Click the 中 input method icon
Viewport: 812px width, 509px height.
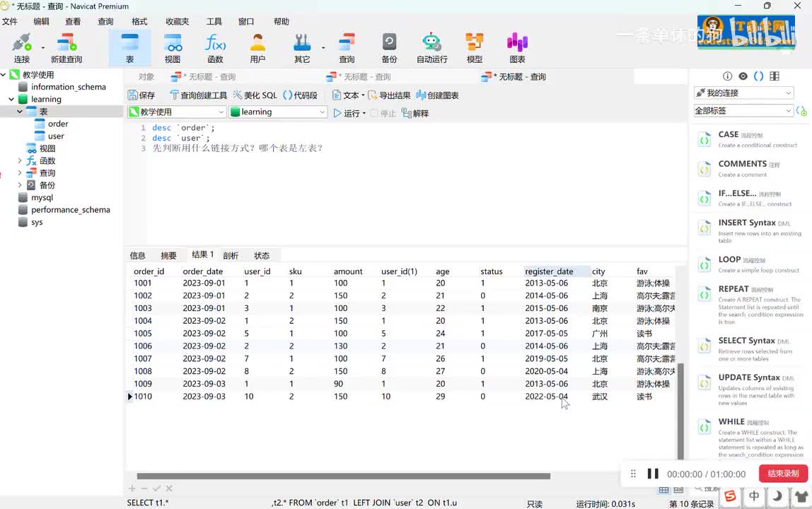754,496
